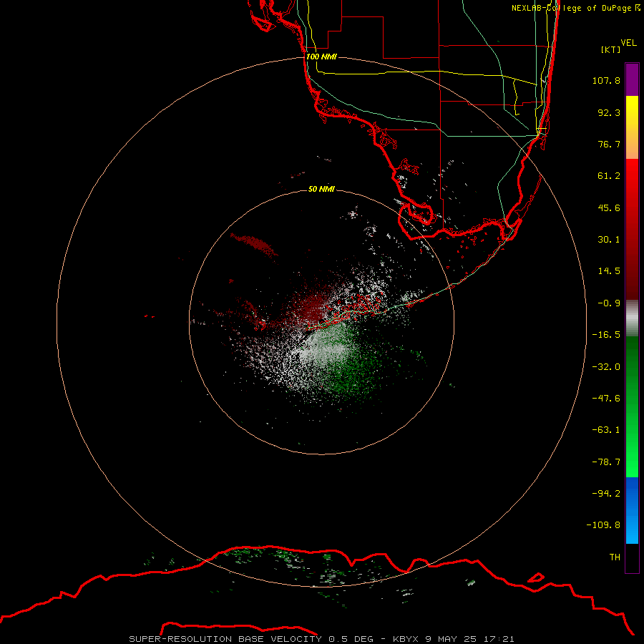The width and height of the screenshot is (644, 644).
Task: Click the blue segment of the velocity scale
Action: 632,510
